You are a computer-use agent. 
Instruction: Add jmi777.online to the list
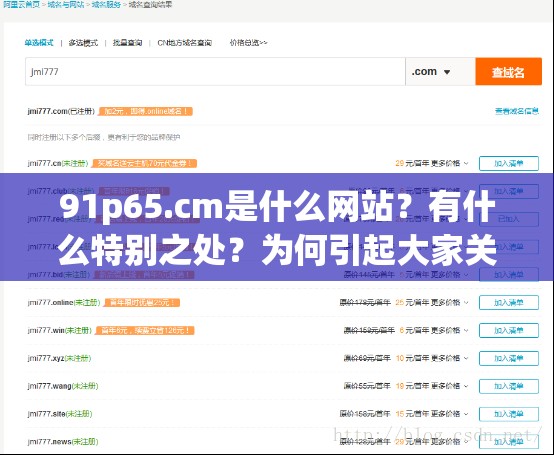[509, 303]
